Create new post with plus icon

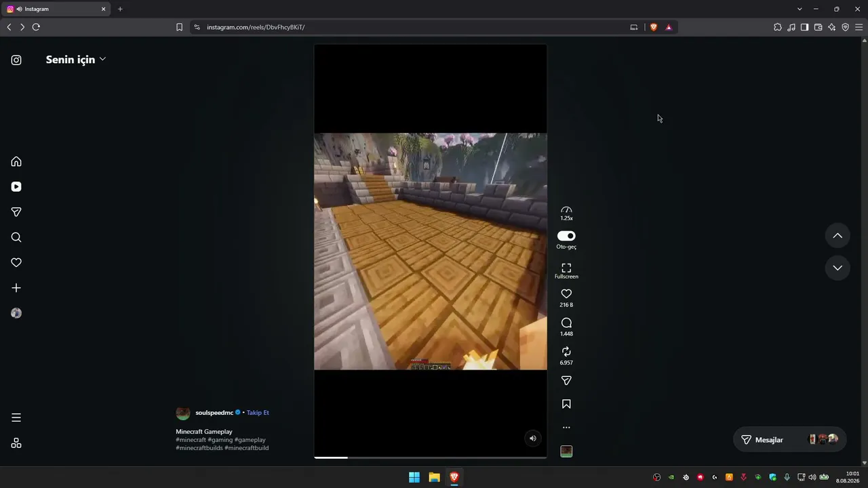pos(16,288)
